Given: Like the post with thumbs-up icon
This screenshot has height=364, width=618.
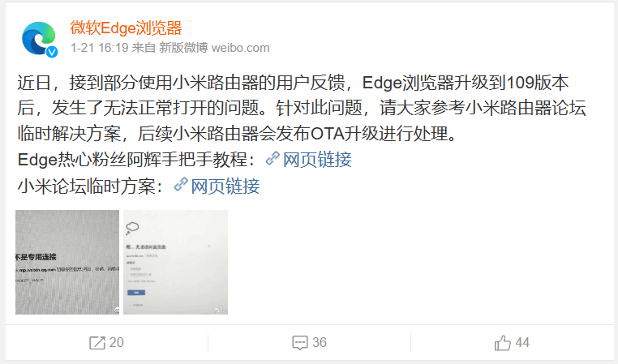Looking at the screenshot, I should (503, 342).
